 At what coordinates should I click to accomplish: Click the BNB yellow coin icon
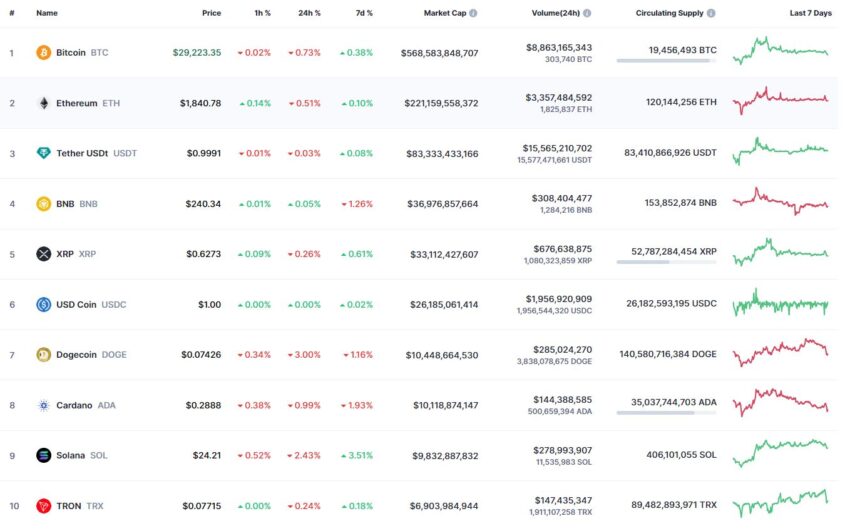click(43, 204)
